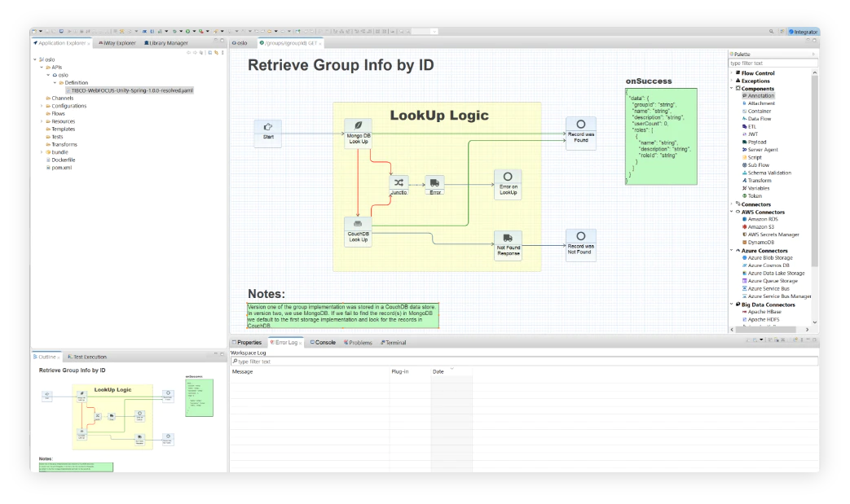Select the Record was Not Found node
The height and width of the screenshot is (504, 850).
coord(580,245)
